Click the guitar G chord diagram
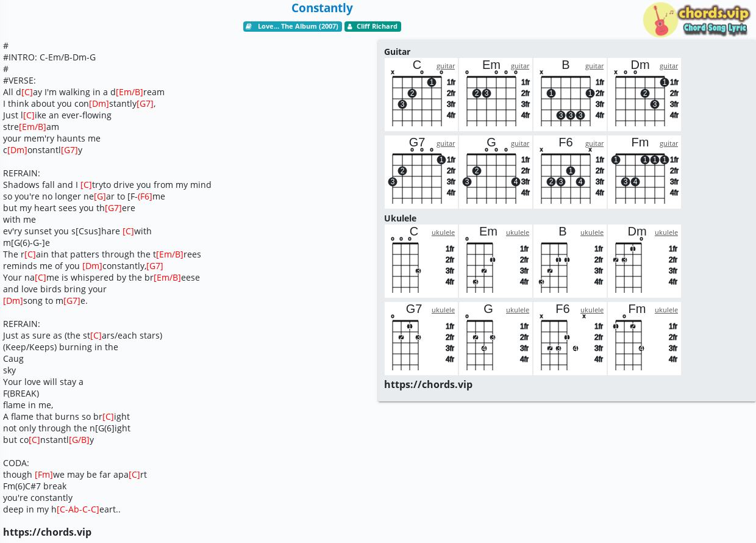 [x=496, y=172]
